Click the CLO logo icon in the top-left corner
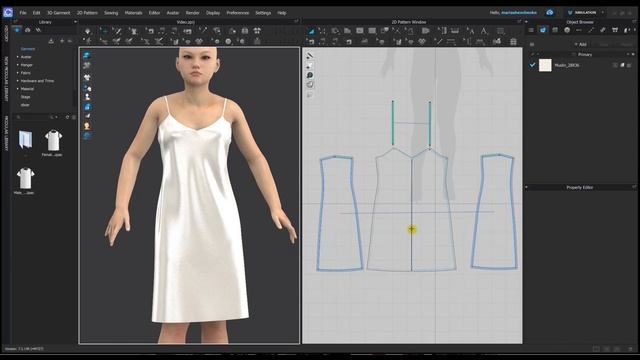Screen dimensions: 640x360 tap(8, 13)
